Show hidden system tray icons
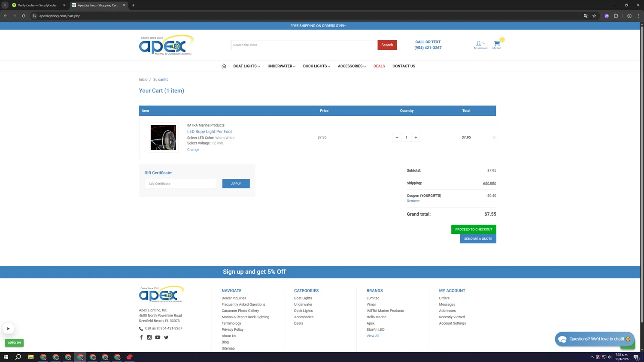The width and height of the screenshot is (644, 362). click(x=592, y=357)
